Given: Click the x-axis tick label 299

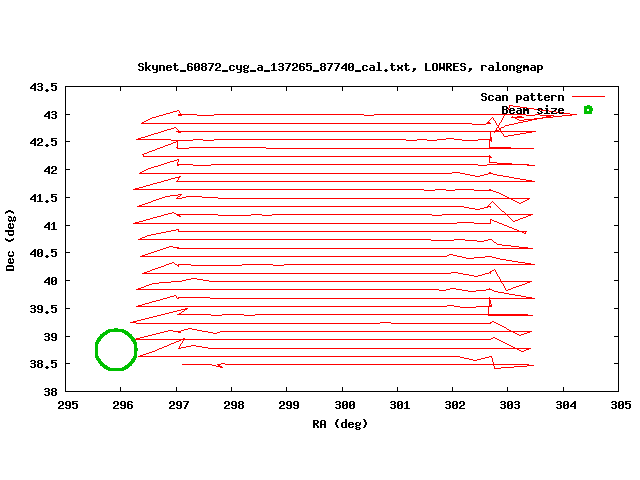Looking at the screenshot, I should click(x=289, y=405).
